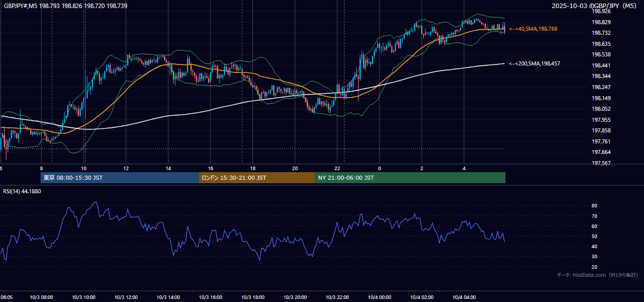Image resolution: width=644 pixels, height=302 pixels.
Task: Select the ロンドン 15:30-21:00 JST session bar
Action: 257,178
